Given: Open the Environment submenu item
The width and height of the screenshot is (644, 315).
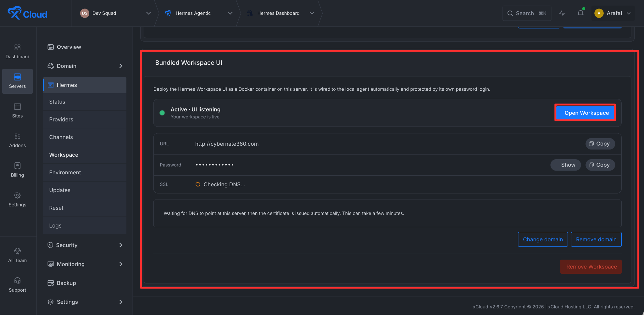Looking at the screenshot, I should click(x=85, y=172).
